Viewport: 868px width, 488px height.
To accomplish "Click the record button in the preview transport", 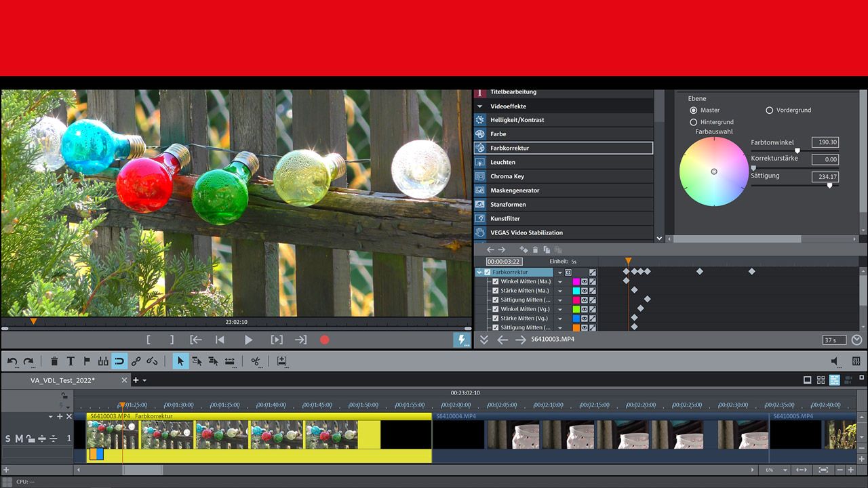I will pos(325,340).
